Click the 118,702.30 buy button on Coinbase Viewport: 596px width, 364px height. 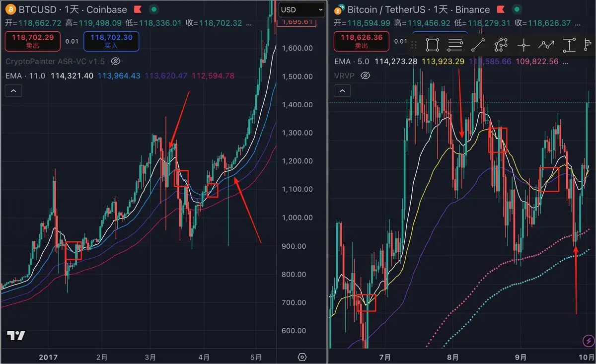[x=111, y=41]
